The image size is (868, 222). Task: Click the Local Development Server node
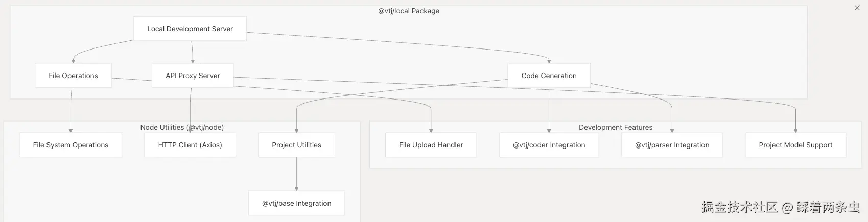point(190,29)
